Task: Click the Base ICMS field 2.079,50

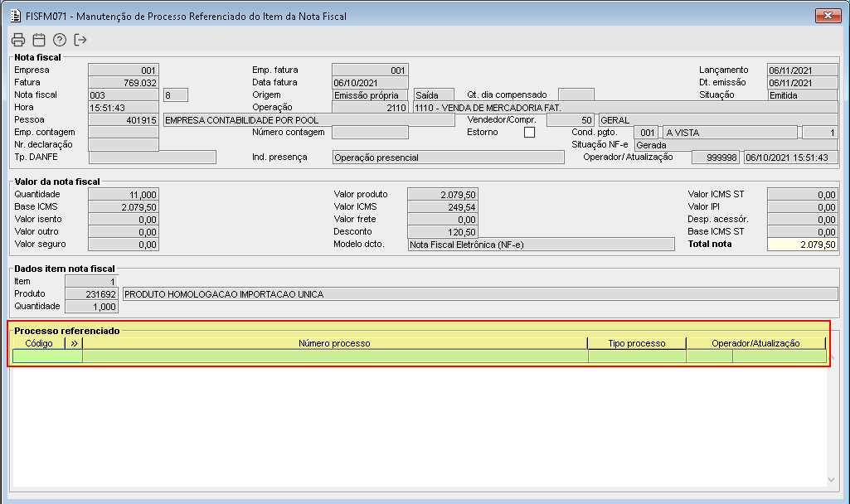Action: [x=124, y=207]
